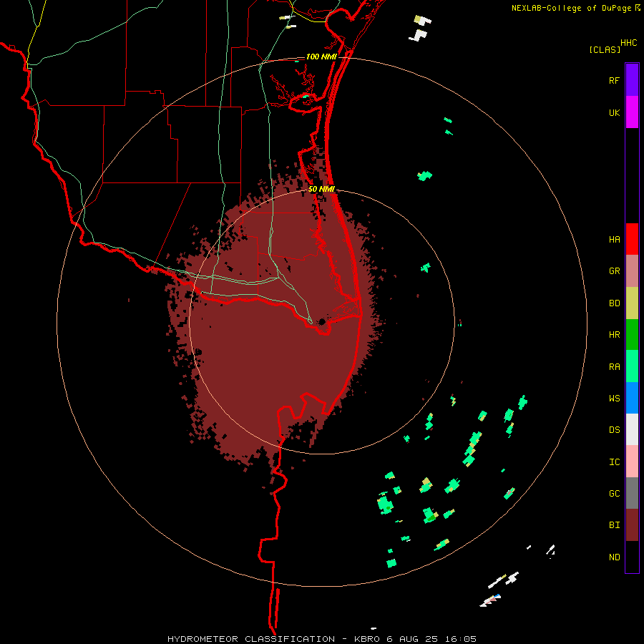The width and height of the screenshot is (644, 644).
Task: Select the IC pink legend swatch
Action: click(632, 462)
